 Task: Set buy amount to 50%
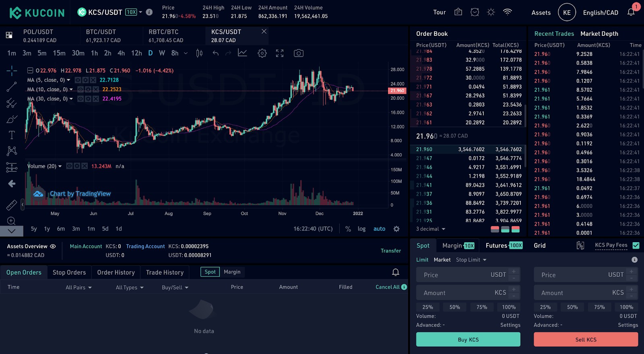[x=455, y=307]
